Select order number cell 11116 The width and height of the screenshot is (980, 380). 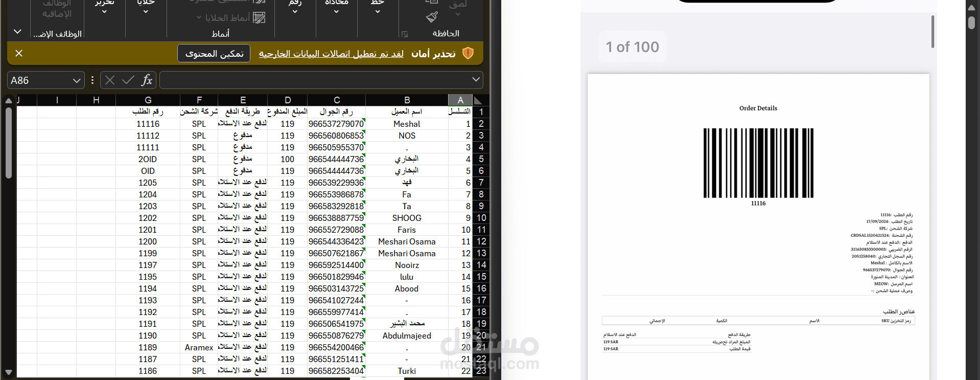[148, 124]
